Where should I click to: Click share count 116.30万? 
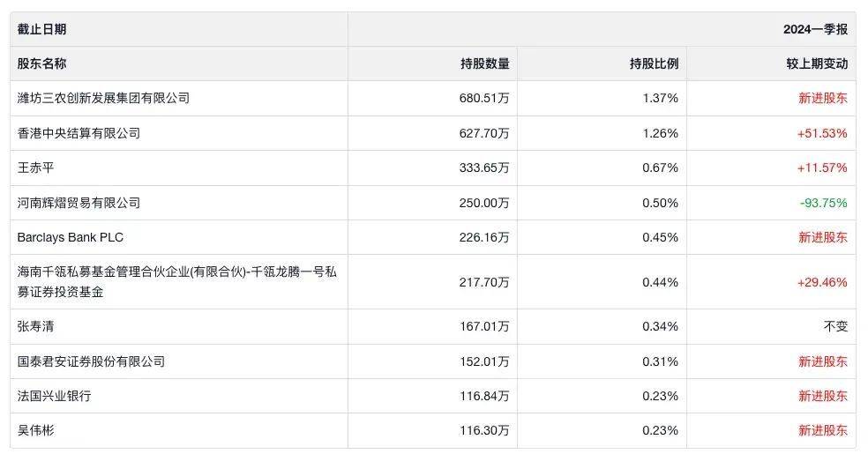[484, 430]
